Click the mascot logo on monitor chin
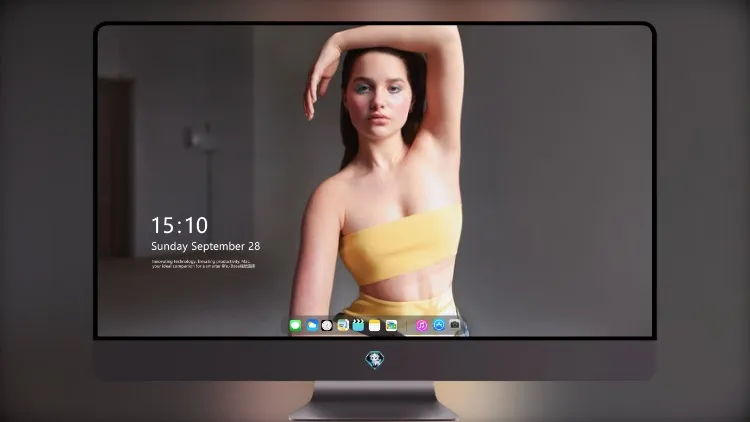Viewport: 750px width, 422px height. click(x=375, y=360)
